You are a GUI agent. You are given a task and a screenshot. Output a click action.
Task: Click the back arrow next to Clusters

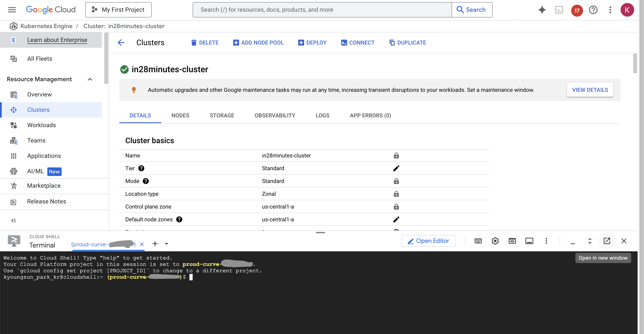coord(121,42)
